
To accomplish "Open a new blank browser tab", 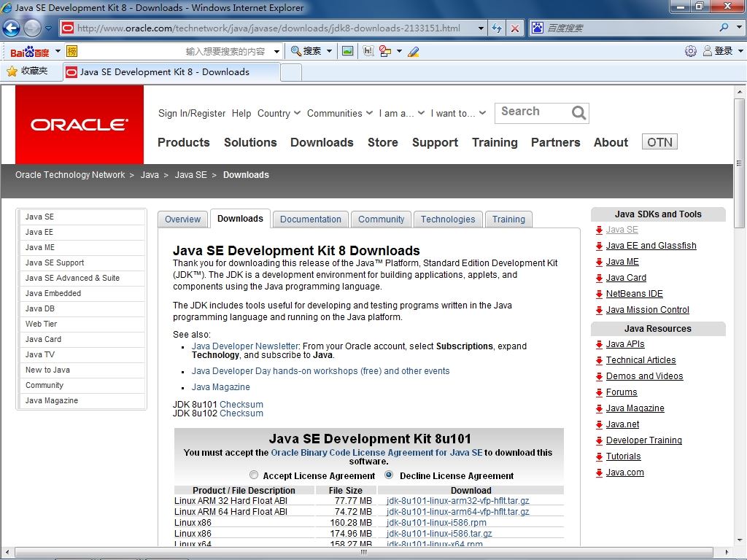I will [291, 72].
